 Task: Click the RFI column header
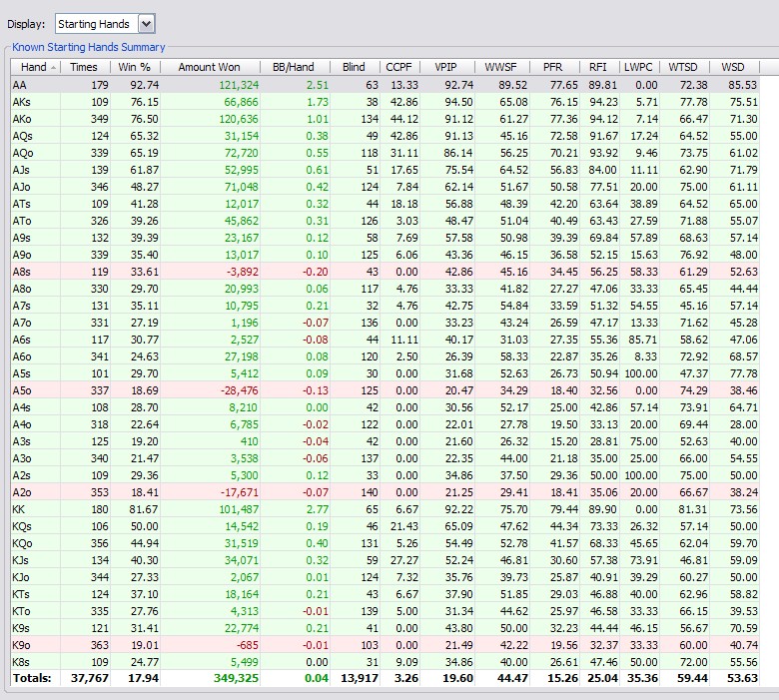(x=599, y=67)
